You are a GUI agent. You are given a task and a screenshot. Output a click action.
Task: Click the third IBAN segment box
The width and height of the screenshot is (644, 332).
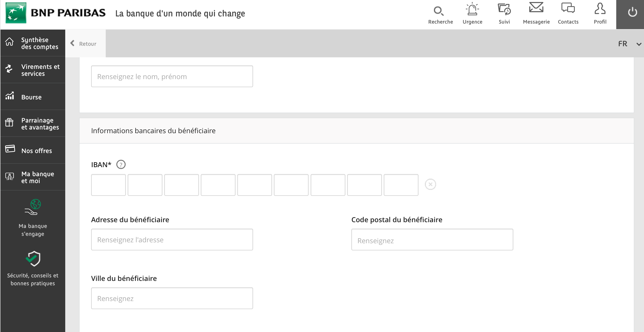coord(181,185)
